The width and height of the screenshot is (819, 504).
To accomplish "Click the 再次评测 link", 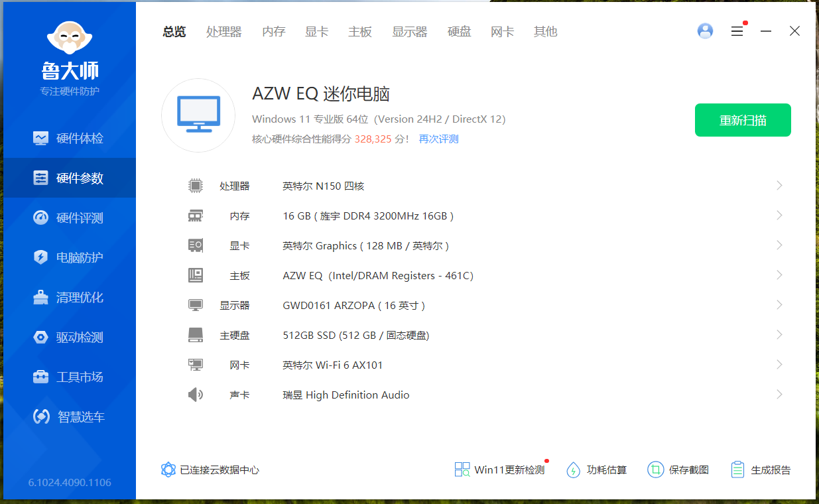I will click(439, 139).
